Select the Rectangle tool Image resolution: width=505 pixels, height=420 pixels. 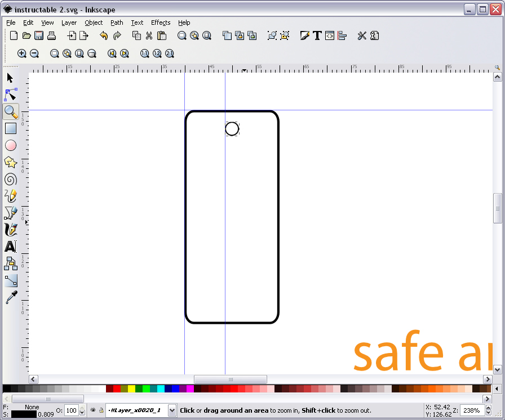click(x=11, y=128)
